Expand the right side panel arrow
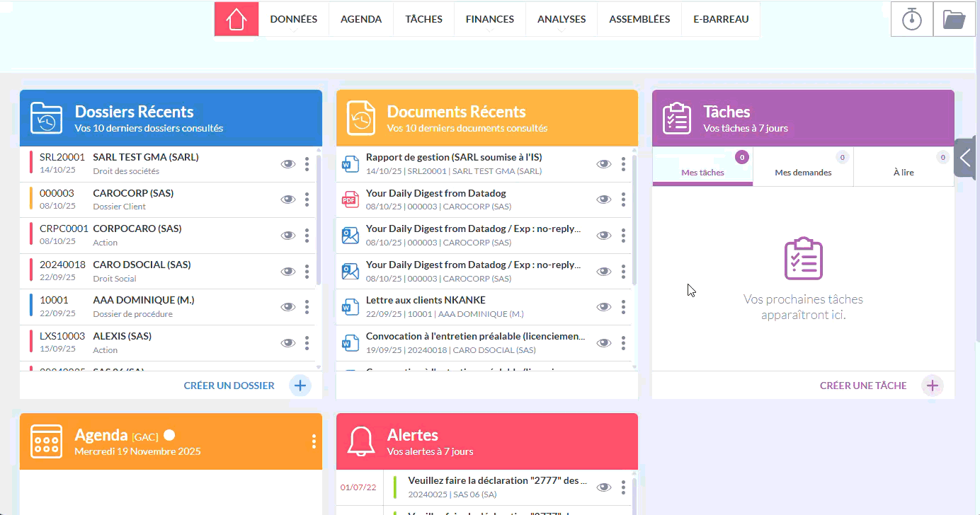 point(967,157)
